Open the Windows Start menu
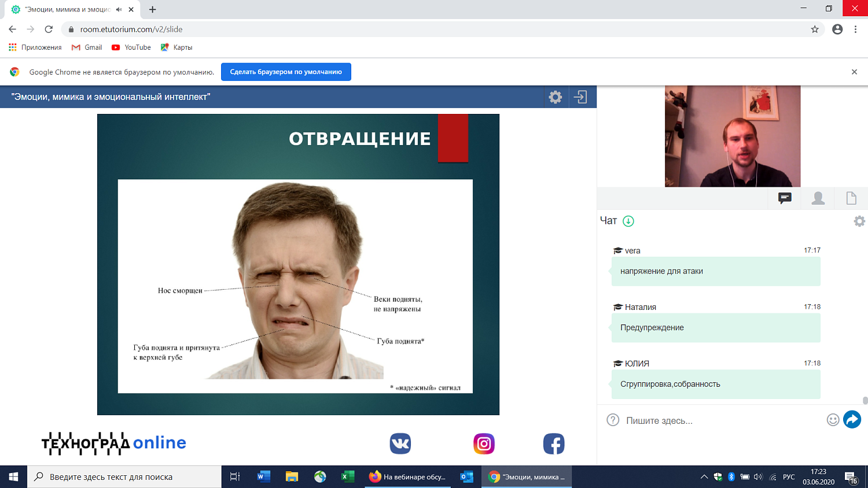The width and height of the screenshot is (868, 488). [x=13, y=477]
